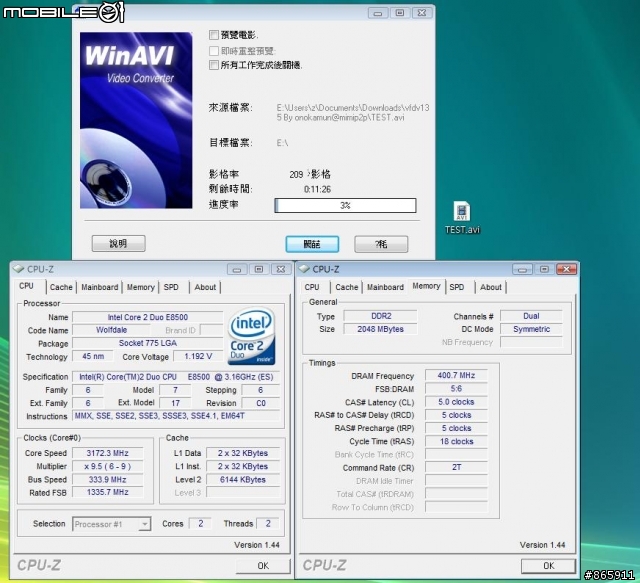Select the Memory tab in right CPU-Z
This screenshot has width=640, height=583.
click(x=426, y=286)
